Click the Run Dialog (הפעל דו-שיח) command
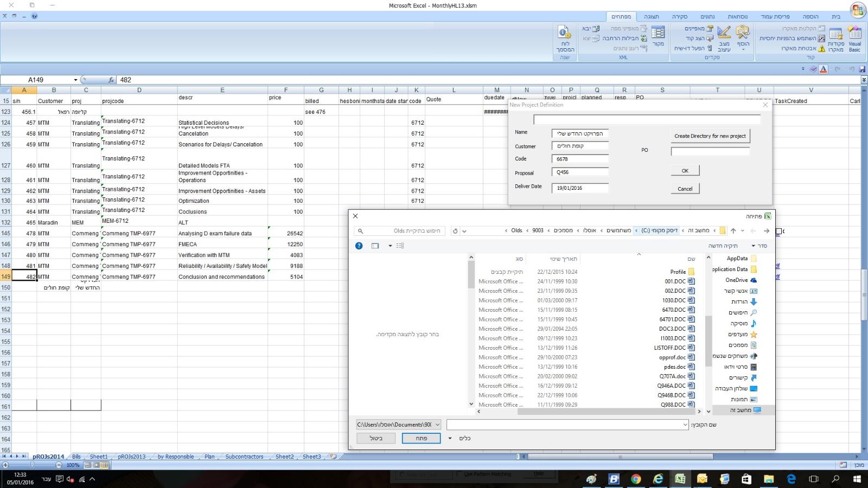Viewport: 868px width, 488px height. pyautogui.click(x=693, y=48)
